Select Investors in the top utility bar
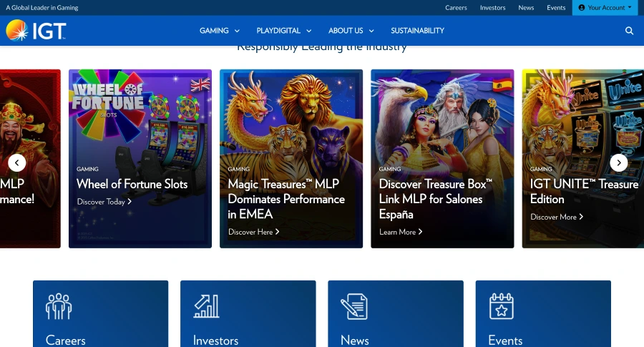 click(492, 8)
